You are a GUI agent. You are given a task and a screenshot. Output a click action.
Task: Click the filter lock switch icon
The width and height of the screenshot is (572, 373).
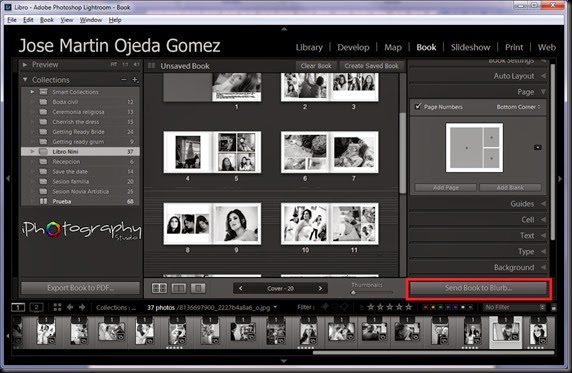click(553, 307)
